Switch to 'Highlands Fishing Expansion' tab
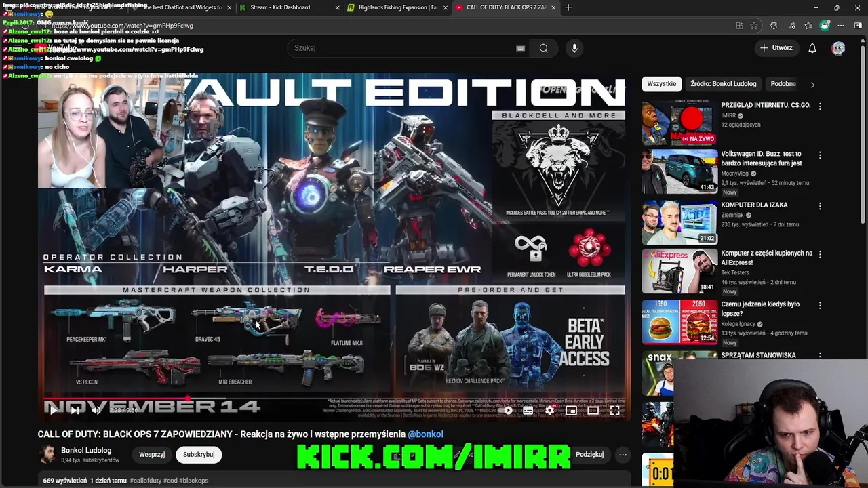 point(397,7)
